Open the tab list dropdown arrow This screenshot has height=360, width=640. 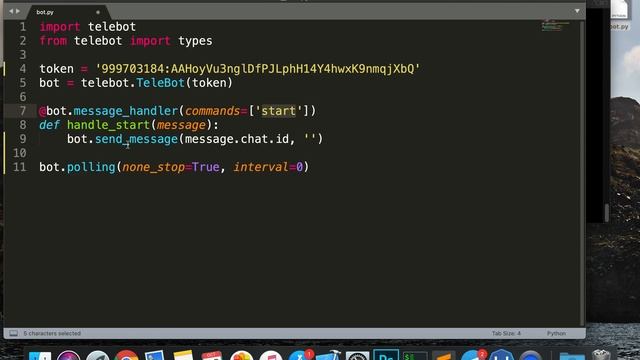click(x=577, y=11)
